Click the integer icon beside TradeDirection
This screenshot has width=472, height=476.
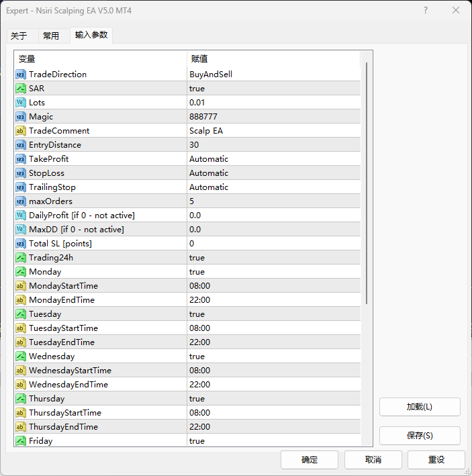(x=21, y=75)
